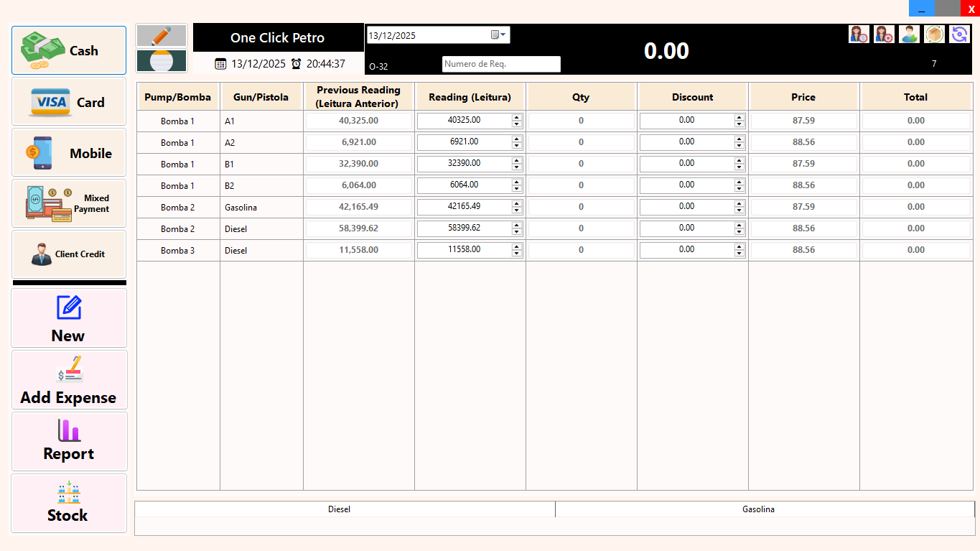Click the orange pencil edit icon
980x551 pixels.
(x=162, y=36)
